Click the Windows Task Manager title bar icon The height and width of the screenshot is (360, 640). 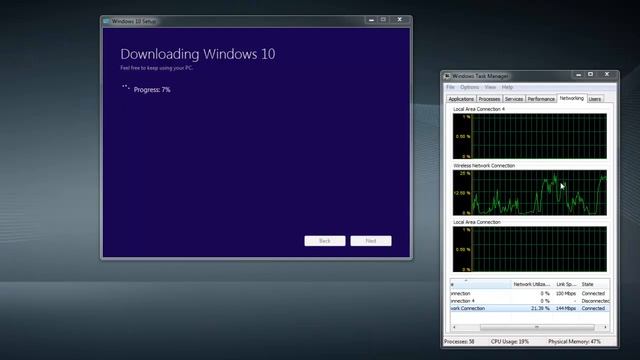447,76
